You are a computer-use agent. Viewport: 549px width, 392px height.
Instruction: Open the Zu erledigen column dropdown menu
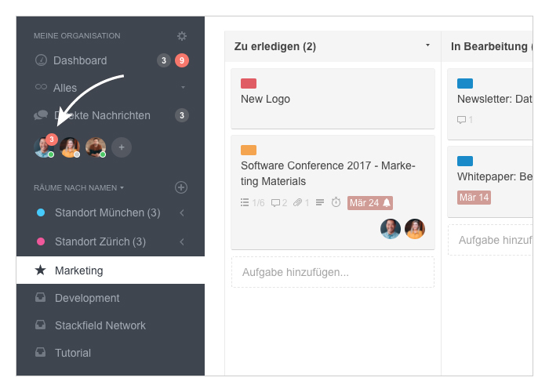(427, 45)
